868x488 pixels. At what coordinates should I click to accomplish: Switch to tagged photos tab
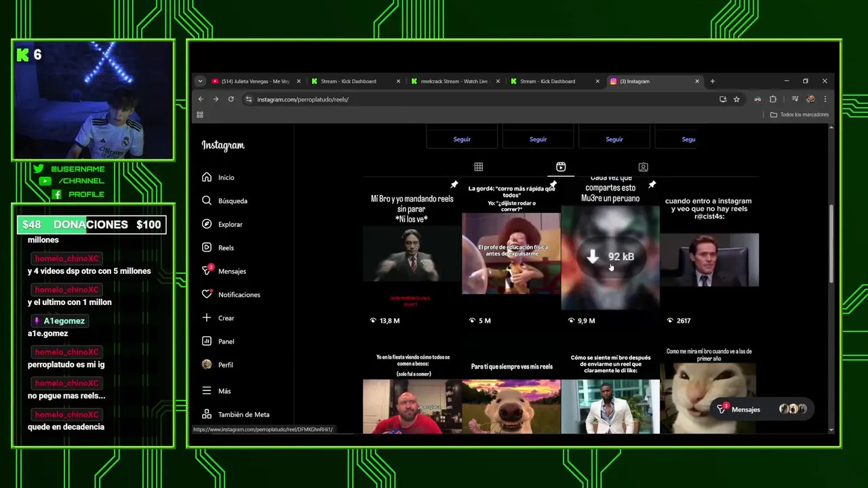point(643,167)
